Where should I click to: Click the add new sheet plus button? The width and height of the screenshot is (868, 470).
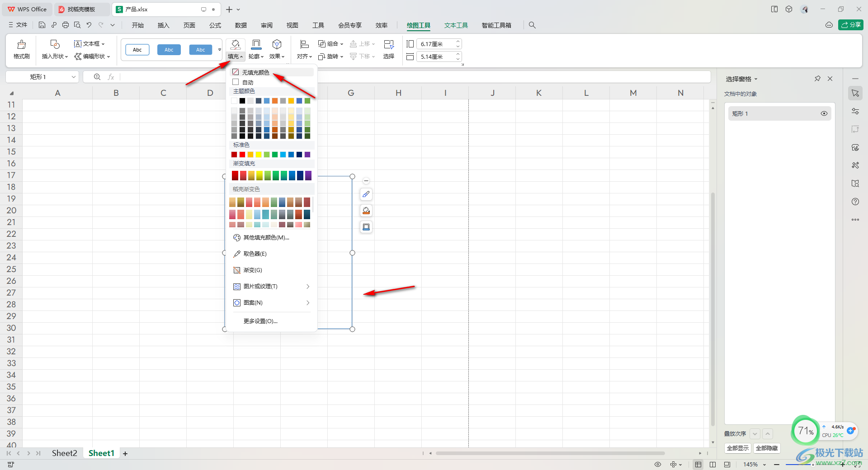coord(125,453)
